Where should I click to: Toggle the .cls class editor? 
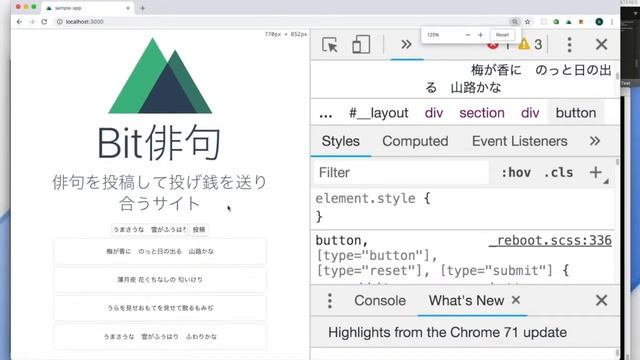(x=558, y=173)
